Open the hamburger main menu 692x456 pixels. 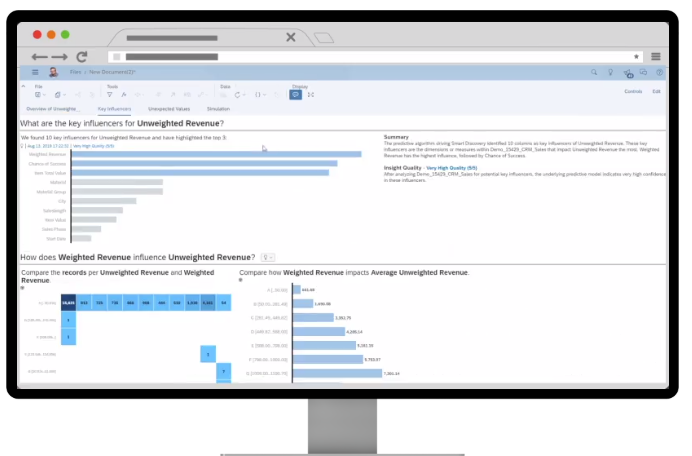(36, 73)
